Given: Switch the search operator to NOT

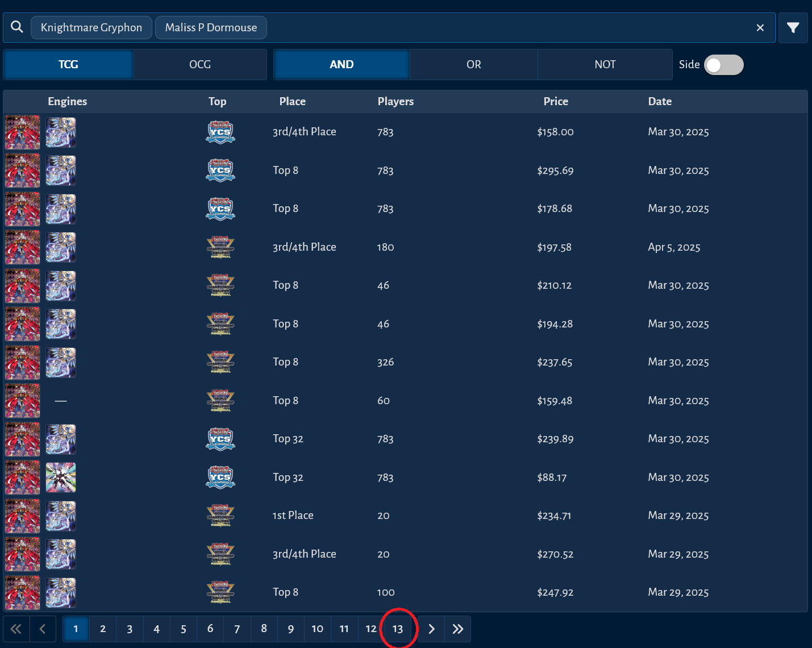Looking at the screenshot, I should tap(605, 64).
